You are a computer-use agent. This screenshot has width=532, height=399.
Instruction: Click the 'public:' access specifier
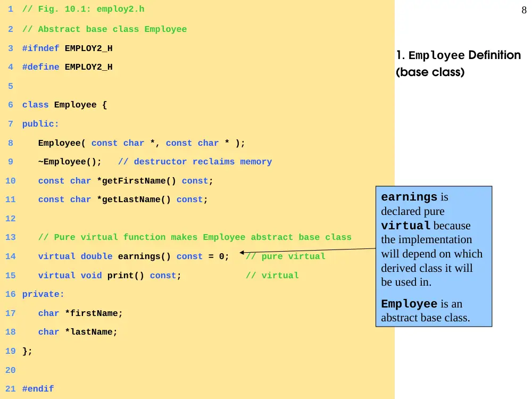click(40, 124)
